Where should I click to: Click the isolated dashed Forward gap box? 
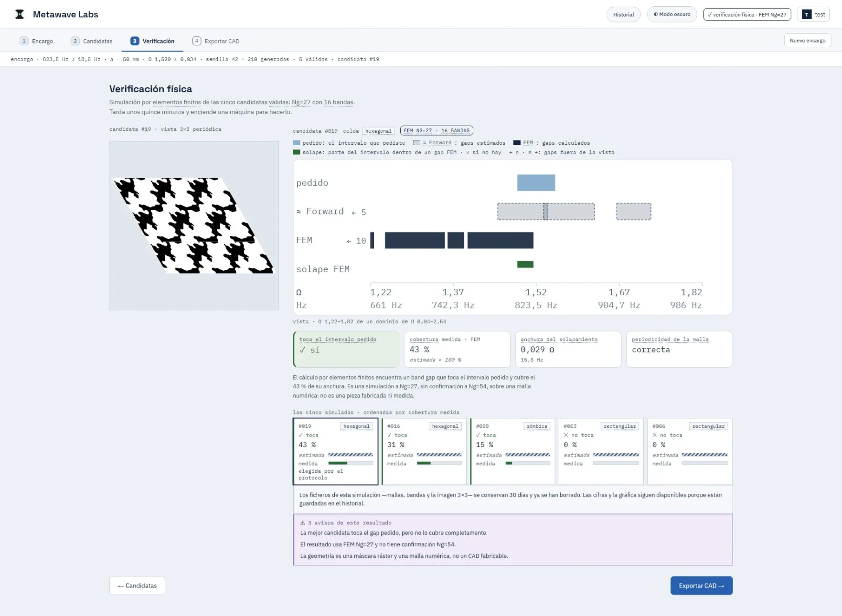tap(633, 211)
